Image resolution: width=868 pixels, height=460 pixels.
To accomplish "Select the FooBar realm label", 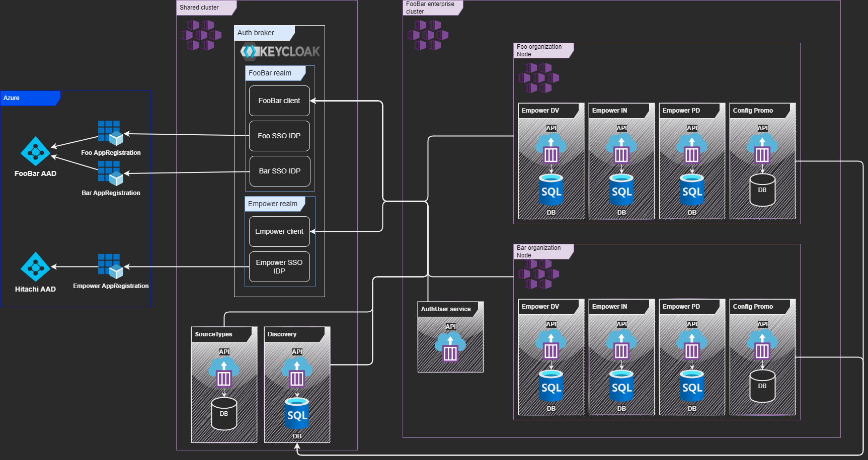I will click(x=275, y=73).
